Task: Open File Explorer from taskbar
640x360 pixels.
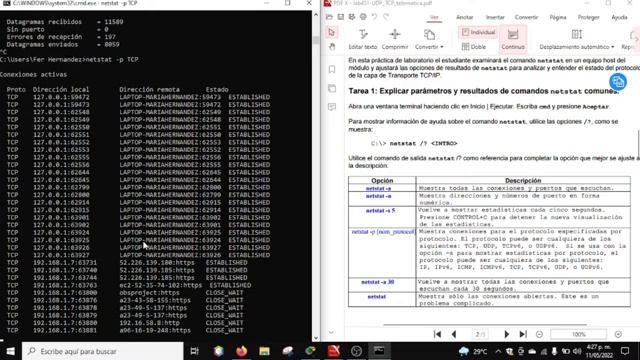Action: (264, 351)
